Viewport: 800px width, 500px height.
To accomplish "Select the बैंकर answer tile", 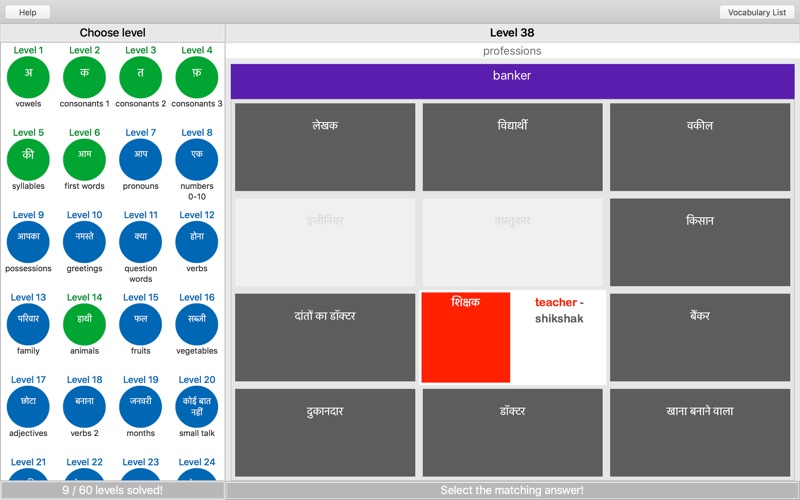I will point(700,337).
